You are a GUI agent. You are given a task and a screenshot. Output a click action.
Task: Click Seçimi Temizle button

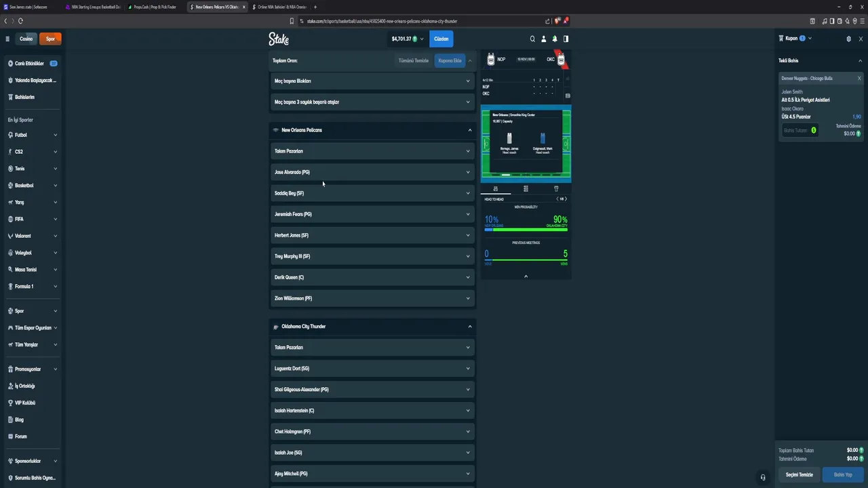point(799,474)
